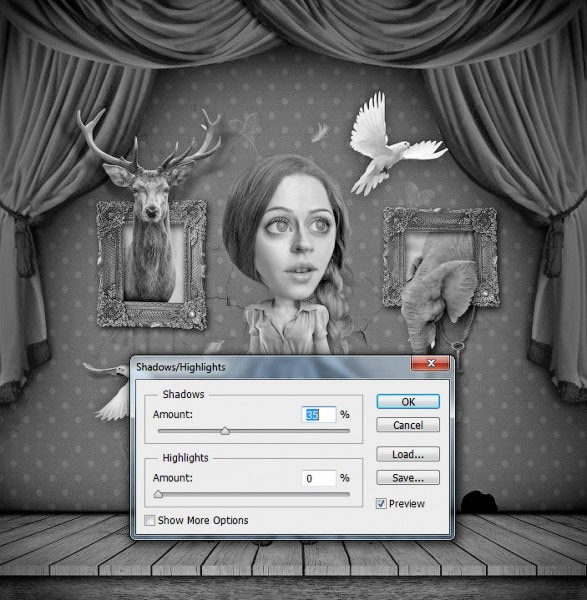
Task: Click the Highlights amount slider handle
Action: click(158, 494)
